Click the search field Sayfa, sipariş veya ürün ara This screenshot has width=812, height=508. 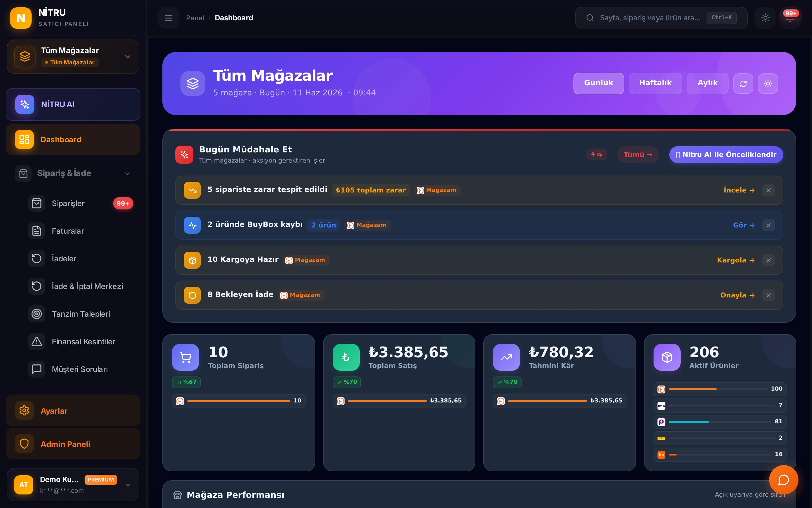tap(661, 18)
